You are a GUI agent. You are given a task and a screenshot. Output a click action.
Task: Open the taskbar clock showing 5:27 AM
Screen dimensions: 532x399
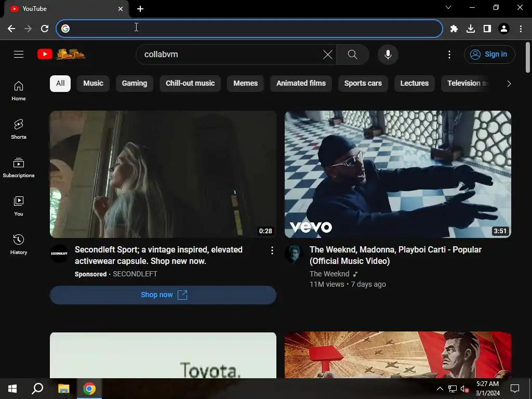[x=487, y=389]
